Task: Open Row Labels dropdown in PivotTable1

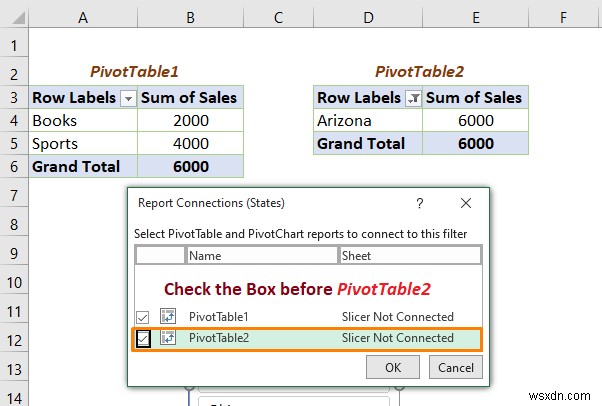Action: (x=128, y=98)
